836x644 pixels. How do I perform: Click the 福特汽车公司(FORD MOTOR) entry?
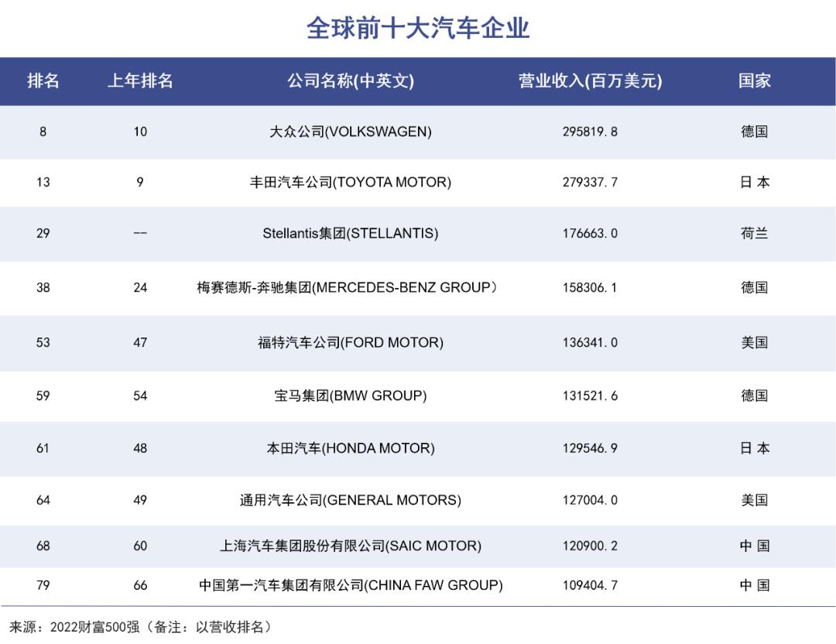(351, 342)
